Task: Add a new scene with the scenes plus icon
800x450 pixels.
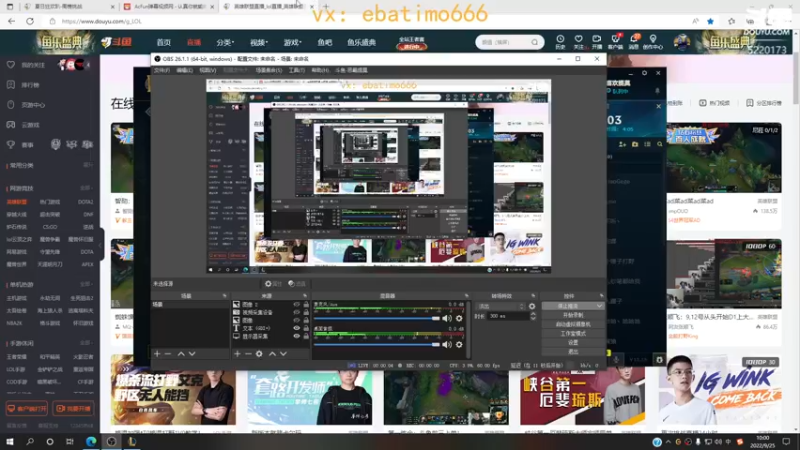Action: 157,354
